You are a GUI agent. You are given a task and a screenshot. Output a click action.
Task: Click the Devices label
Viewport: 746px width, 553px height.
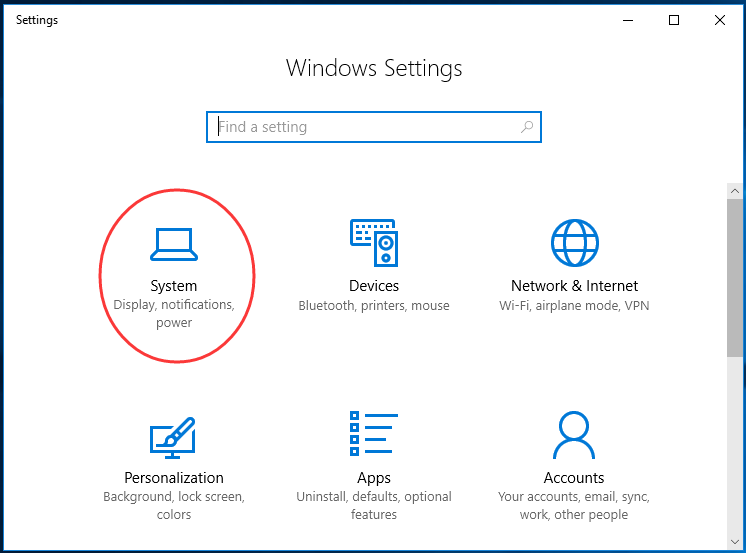[374, 286]
